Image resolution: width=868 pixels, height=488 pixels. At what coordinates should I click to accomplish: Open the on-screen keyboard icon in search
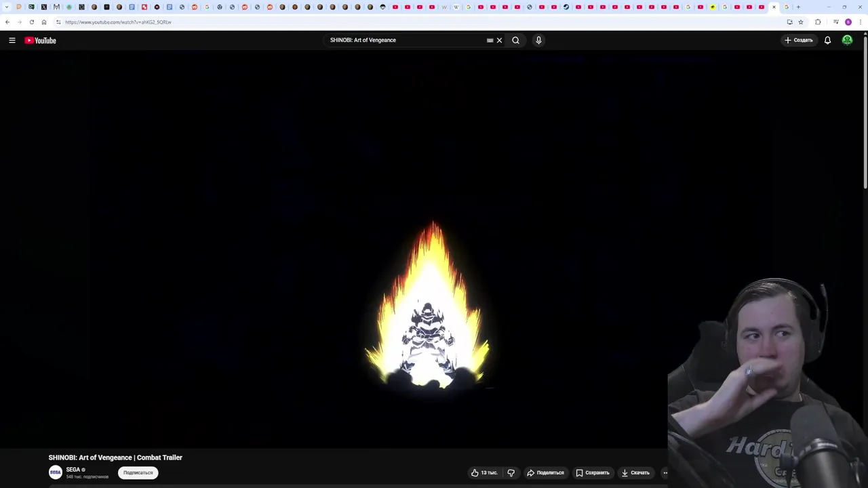490,40
